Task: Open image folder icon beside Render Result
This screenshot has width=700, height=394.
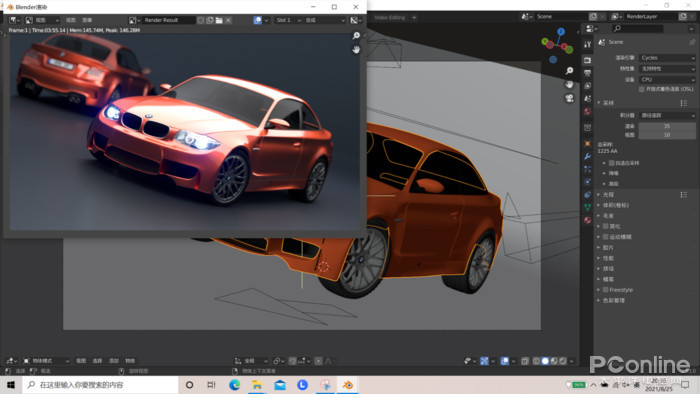Action: pyautogui.click(x=219, y=20)
